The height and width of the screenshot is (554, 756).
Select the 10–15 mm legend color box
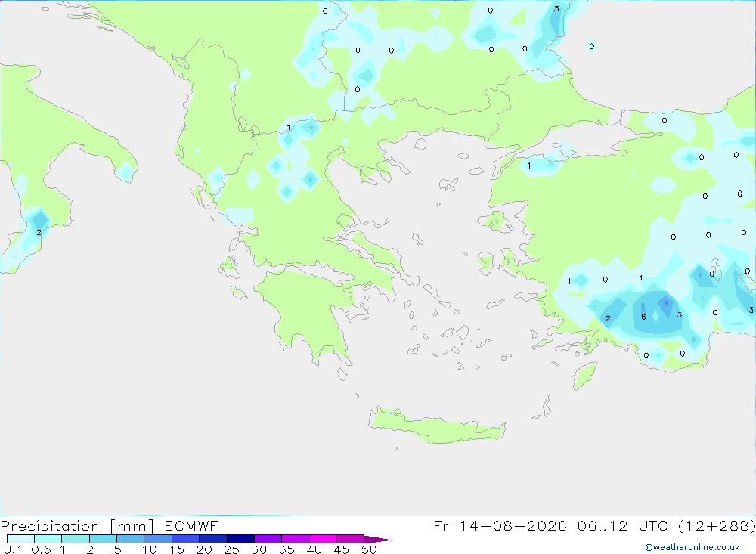[158, 539]
